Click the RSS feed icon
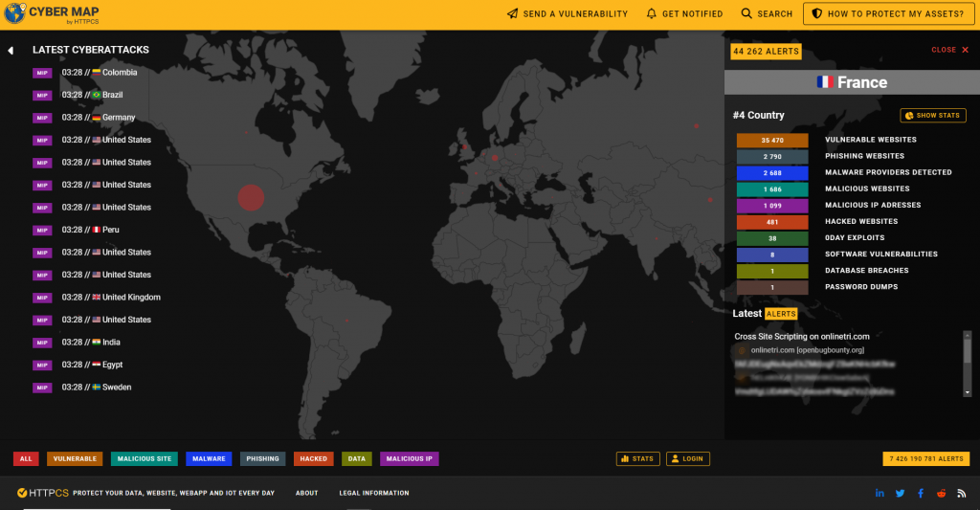The width and height of the screenshot is (980, 510). 961,493
